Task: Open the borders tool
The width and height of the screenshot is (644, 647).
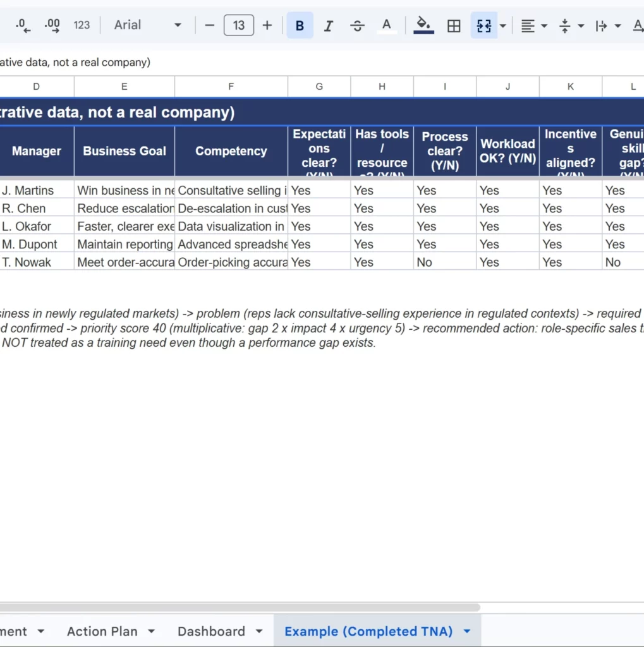Action: (x=454, y=25)
